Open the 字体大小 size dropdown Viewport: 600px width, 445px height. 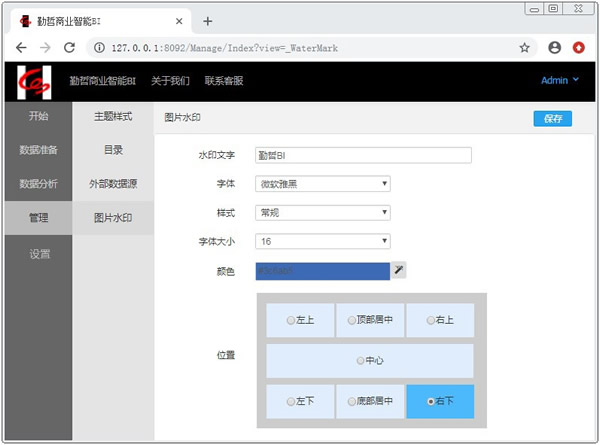click(x=323, y=242)
